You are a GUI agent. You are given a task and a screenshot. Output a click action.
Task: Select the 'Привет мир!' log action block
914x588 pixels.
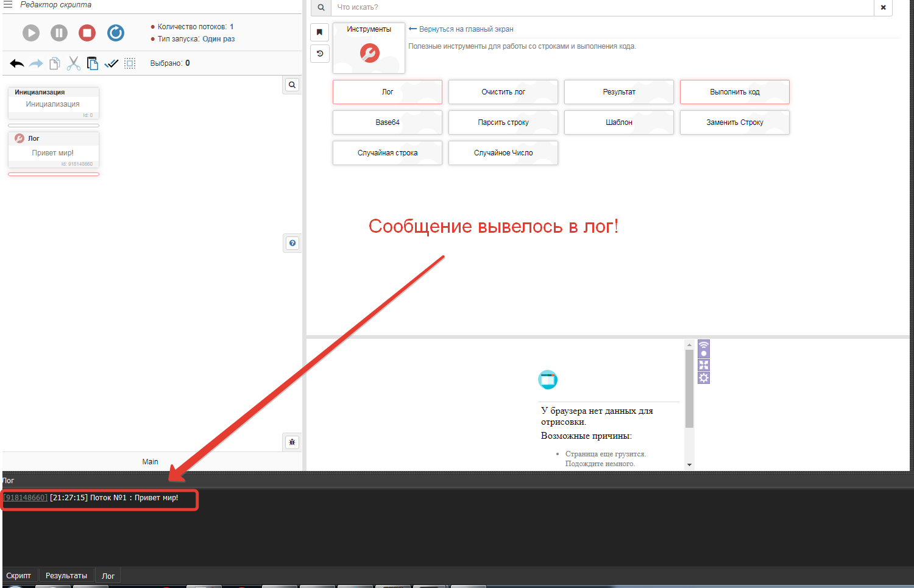(x=53, y=150)
